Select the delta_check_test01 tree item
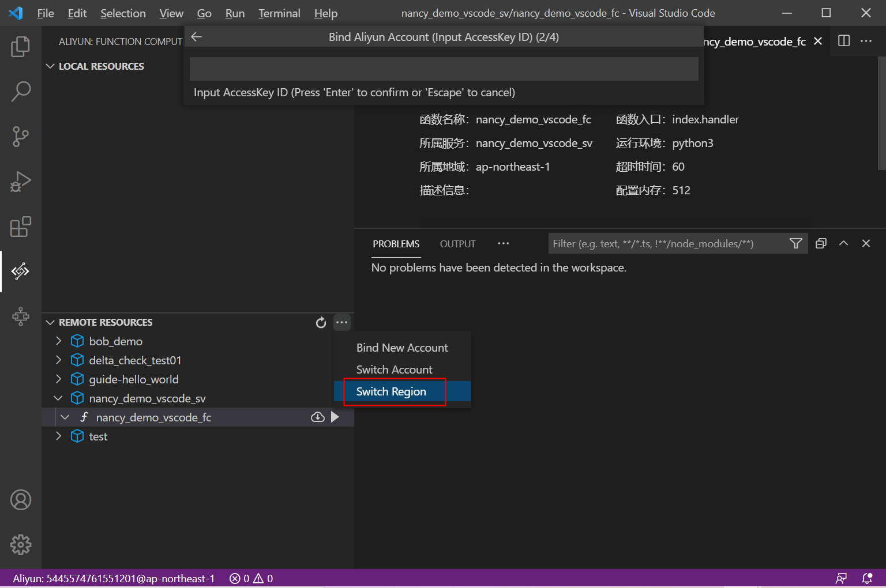This screenshot has height=588, width=886. click(198, 360)
